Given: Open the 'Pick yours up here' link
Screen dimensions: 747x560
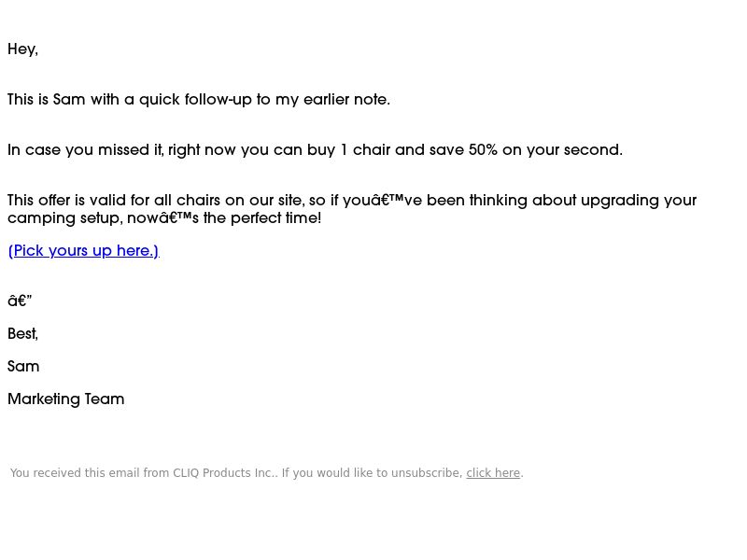Looking at the screenshot, I should point(83,251).
